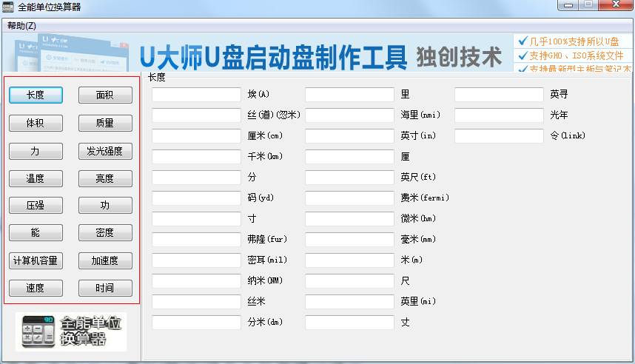Click the 埃(A) input field
Viewport: 635px width, 364px height.
coord(196,95)
